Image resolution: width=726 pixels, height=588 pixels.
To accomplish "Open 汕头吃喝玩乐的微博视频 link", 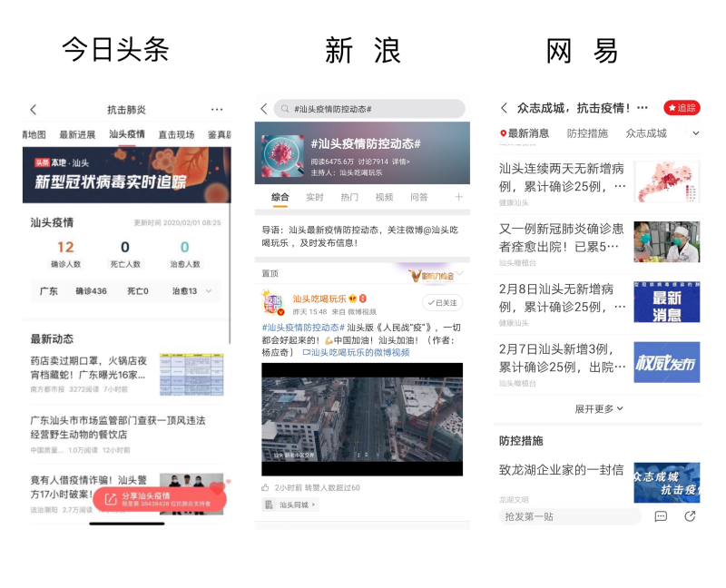I will click(x=356, y=352).
